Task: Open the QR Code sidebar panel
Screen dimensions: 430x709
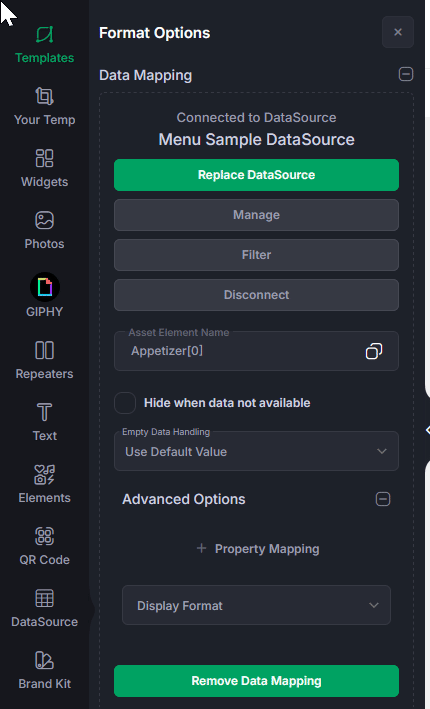Action: (x=44, y=546)
